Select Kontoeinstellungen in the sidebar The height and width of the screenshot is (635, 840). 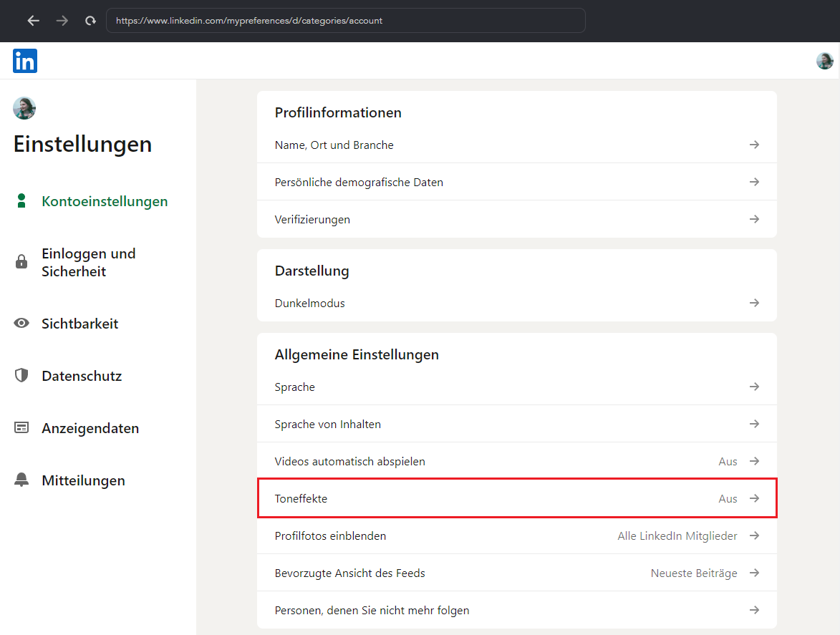point(105,202)
